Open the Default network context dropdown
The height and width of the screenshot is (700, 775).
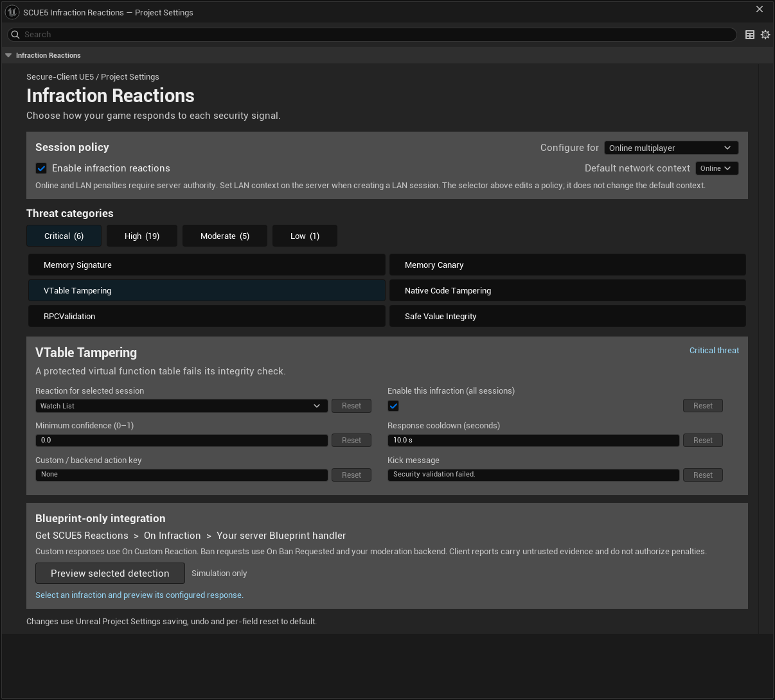coord(717,168)
